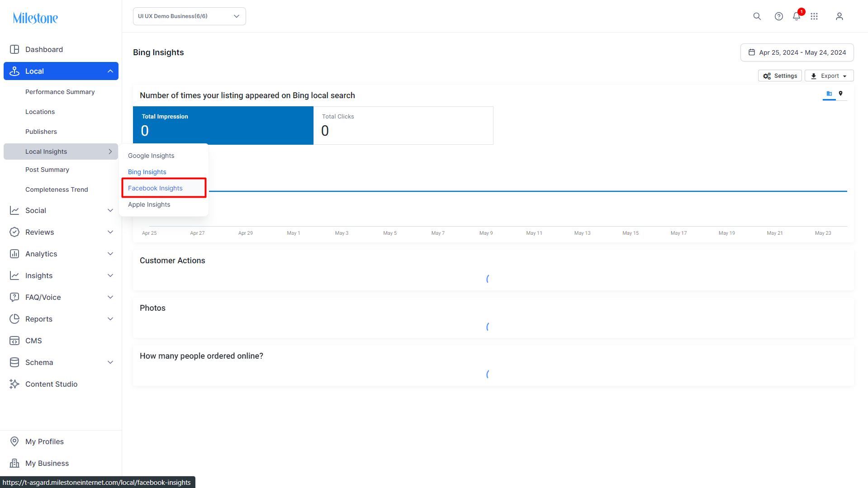Image resolution: width=868 pixels, height=488 pixels.
Task: Click the Milestone logo
Action: click(35, 18)
